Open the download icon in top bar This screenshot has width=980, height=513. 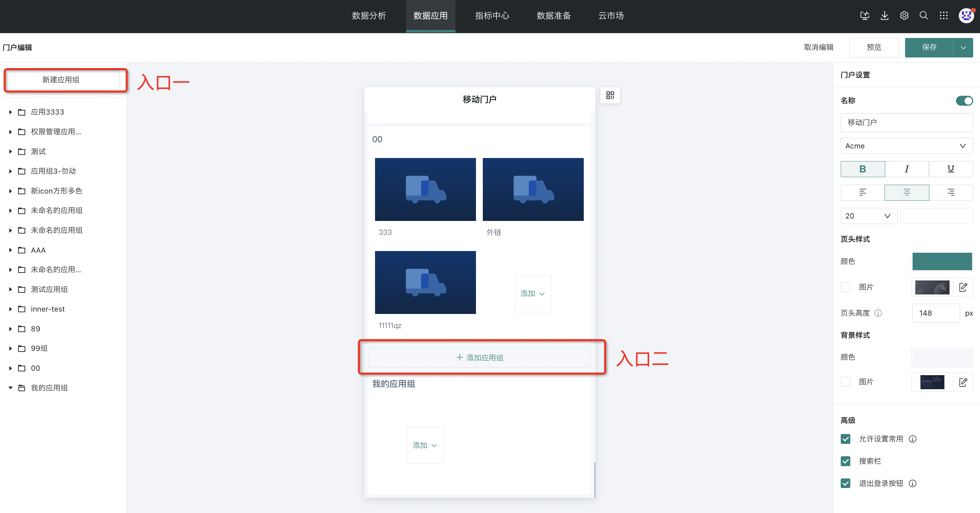pos(885,16)
